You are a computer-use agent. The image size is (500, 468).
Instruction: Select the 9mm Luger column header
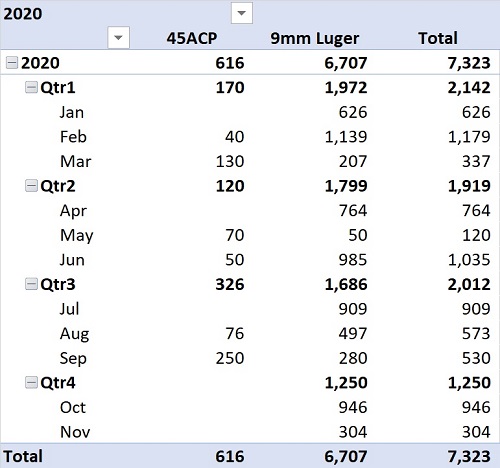click(314, 39)
